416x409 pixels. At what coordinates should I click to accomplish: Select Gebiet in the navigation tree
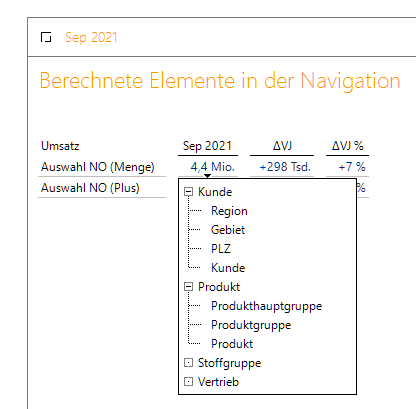(x=228, y=230)
